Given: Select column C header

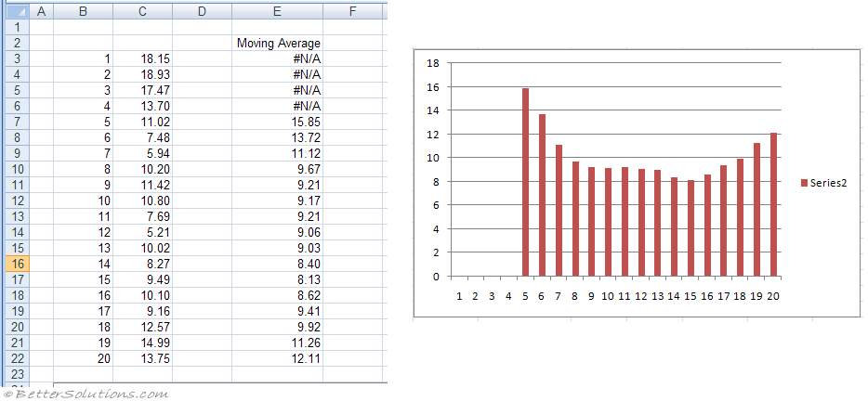Looking at the screenshot, I should [143, 12].
